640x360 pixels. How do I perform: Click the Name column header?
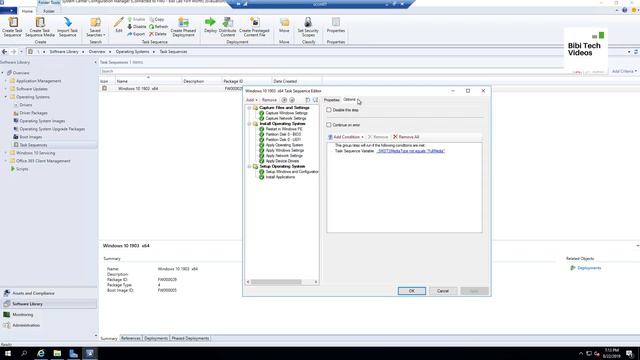coord(148,81)
